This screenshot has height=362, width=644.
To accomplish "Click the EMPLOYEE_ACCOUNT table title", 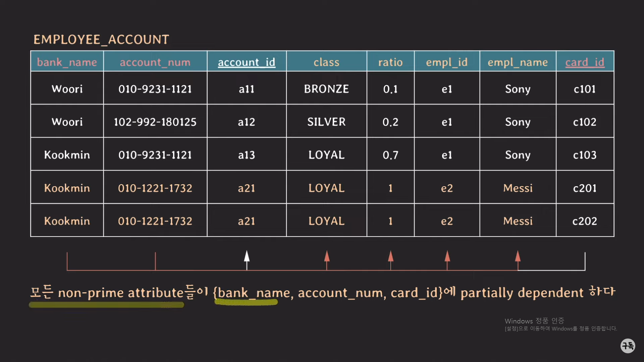I will tap(101, 40).
